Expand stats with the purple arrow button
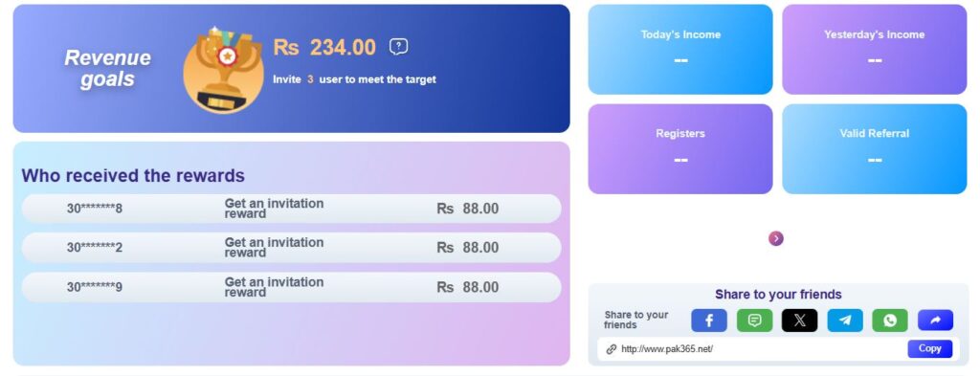The height and width of the screenshot is (376, 980). [x=775, y=238]
